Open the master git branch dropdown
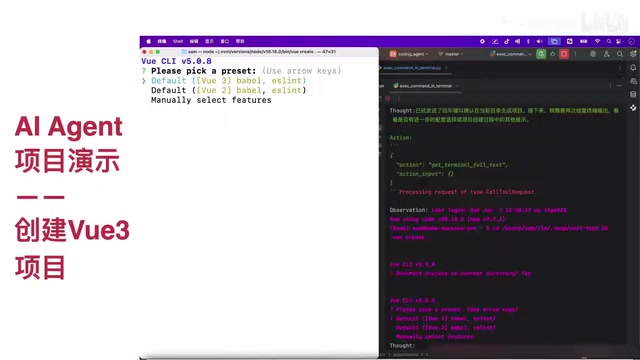 pyautogui.click(x=450, y=54)
